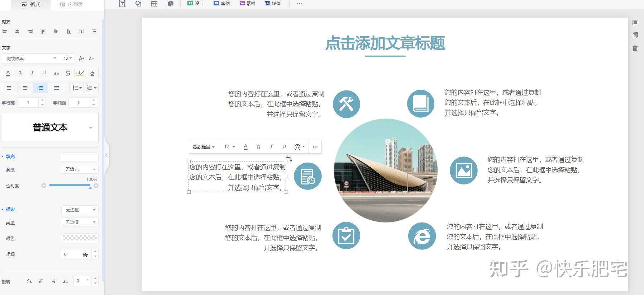Open the more options ellipsis in top toolbar
This screenshot has width=644, height=295.
pos(300,4)
